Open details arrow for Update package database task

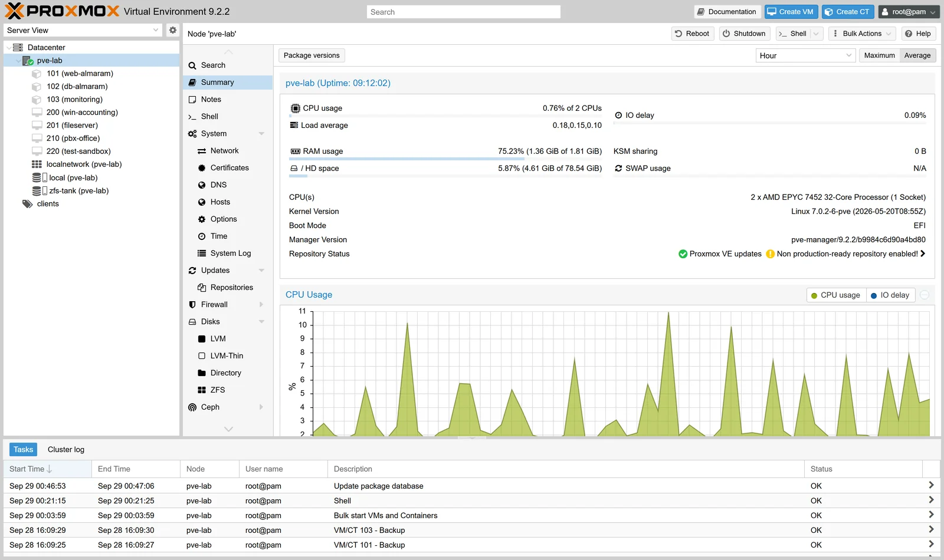pyautogui.click(x=931, y=485)
